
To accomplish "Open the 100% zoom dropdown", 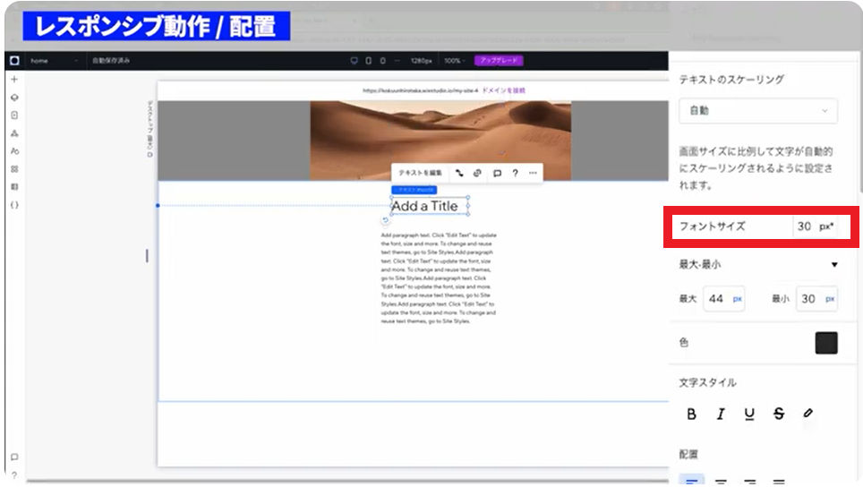I will click(455, 61).
